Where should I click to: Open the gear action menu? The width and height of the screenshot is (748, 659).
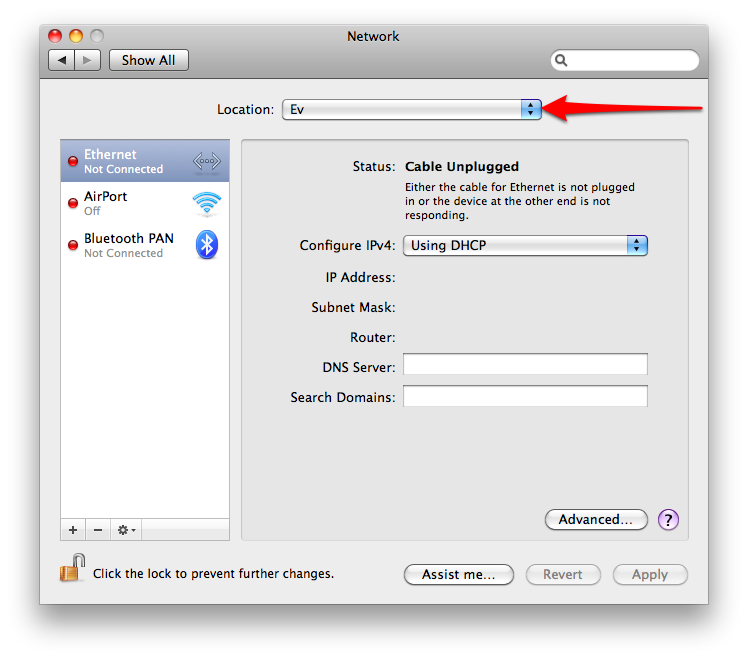pos(127,530)
